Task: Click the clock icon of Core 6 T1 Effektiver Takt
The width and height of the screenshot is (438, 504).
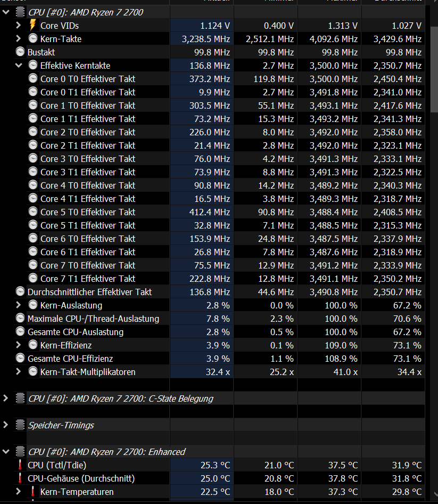Action: pos(33,251)
